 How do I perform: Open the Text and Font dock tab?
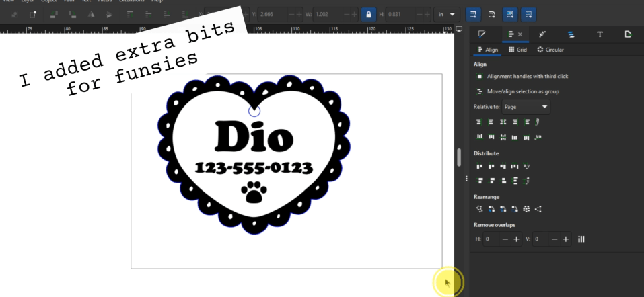(x=599, y=33)
